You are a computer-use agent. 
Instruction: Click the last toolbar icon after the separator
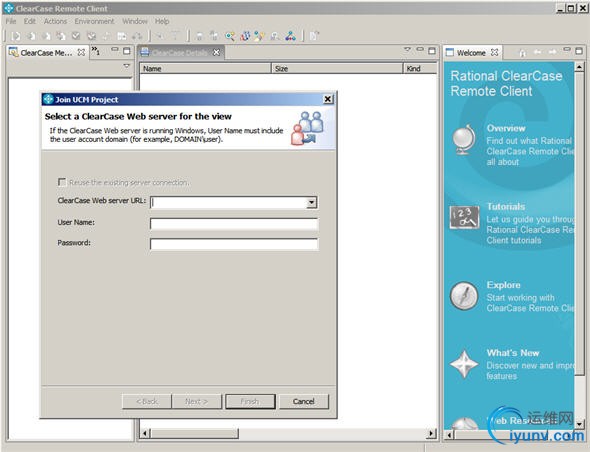314,36
